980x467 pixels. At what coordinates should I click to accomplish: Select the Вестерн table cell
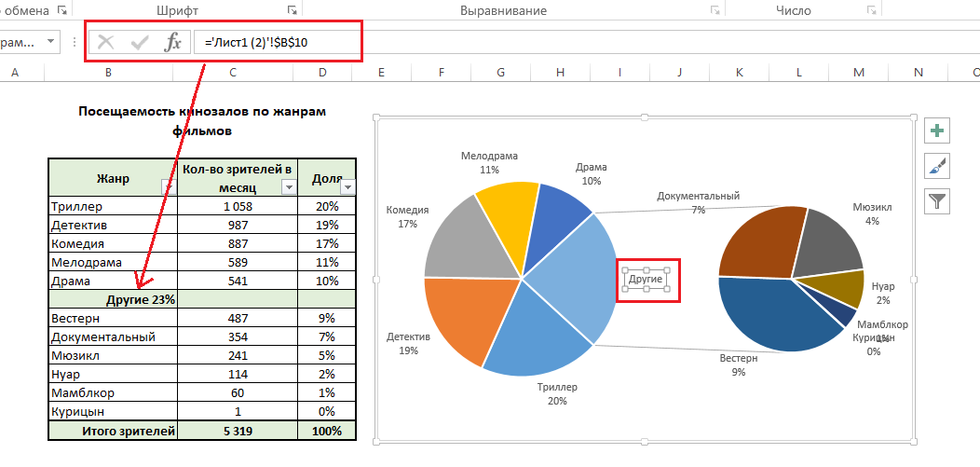113,318
